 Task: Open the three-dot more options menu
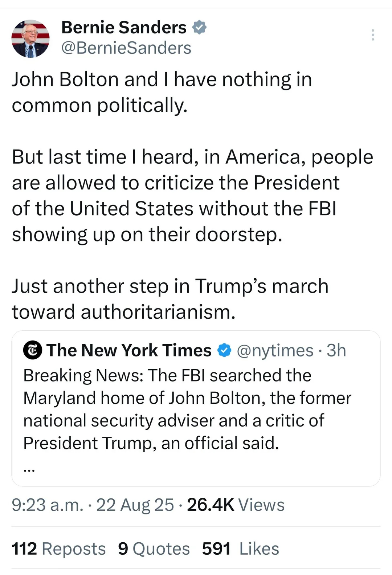point(372,35)
